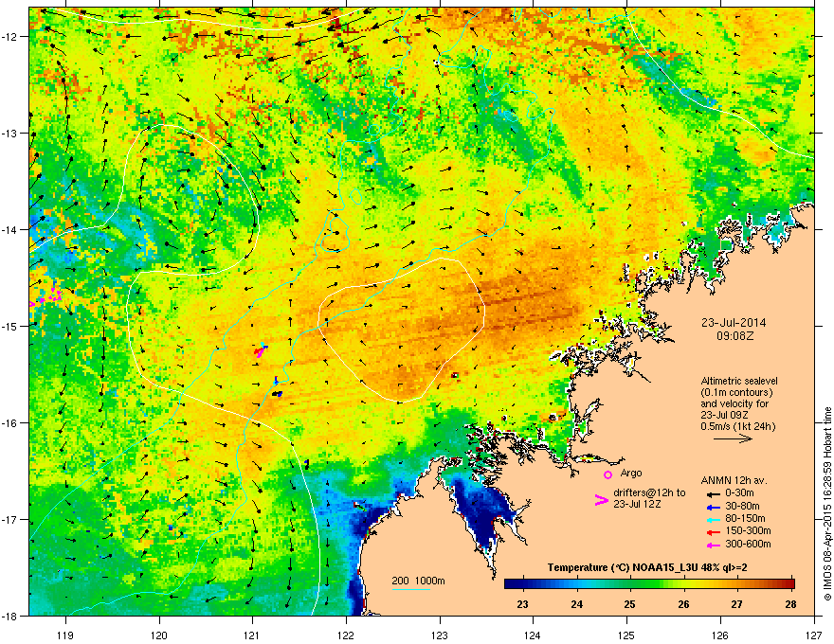Click the '(0.1m contours)' caption line

pyautogui.click(x=736, y=392)
